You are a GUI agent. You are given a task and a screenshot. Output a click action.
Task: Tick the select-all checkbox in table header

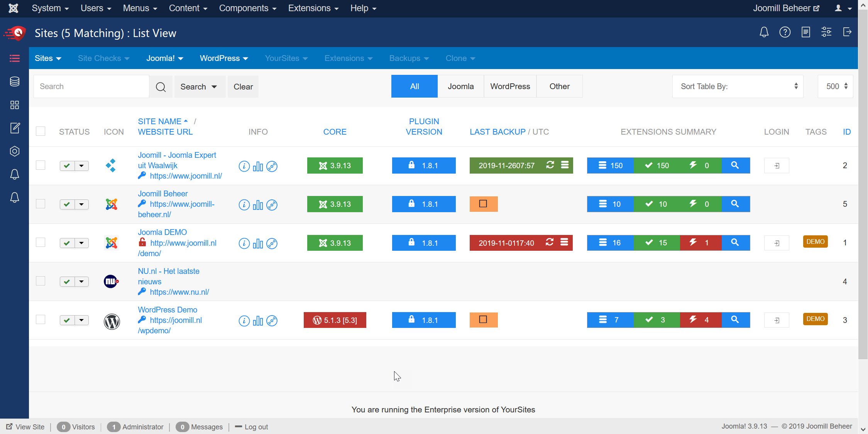click(x=41, y=132)
